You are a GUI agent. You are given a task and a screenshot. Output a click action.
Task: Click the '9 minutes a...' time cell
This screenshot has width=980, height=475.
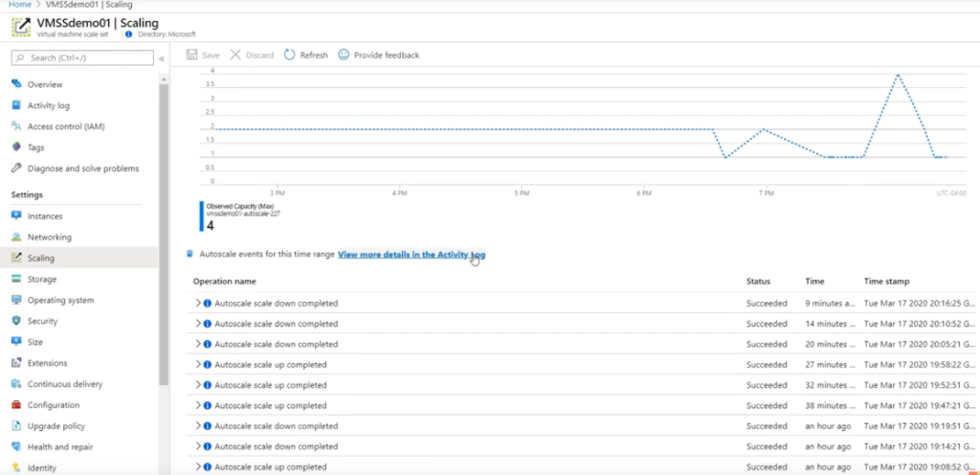(831, 304)
